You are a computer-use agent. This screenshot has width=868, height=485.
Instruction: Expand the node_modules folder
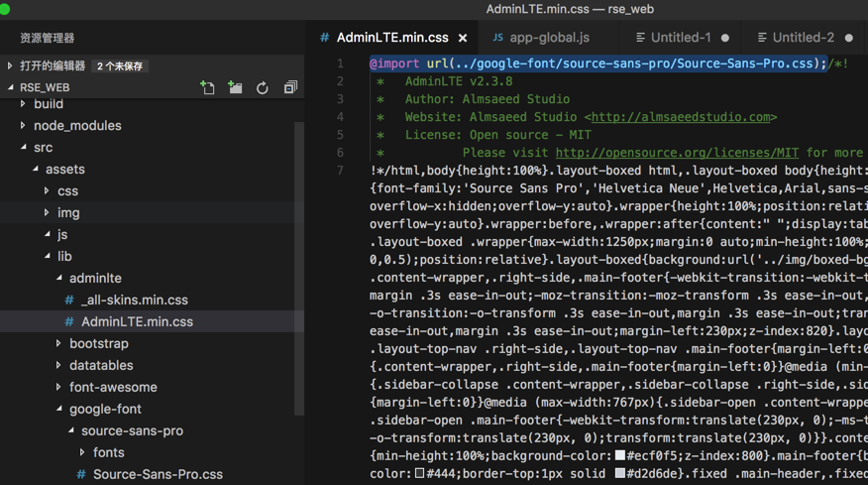click(23, 125)
